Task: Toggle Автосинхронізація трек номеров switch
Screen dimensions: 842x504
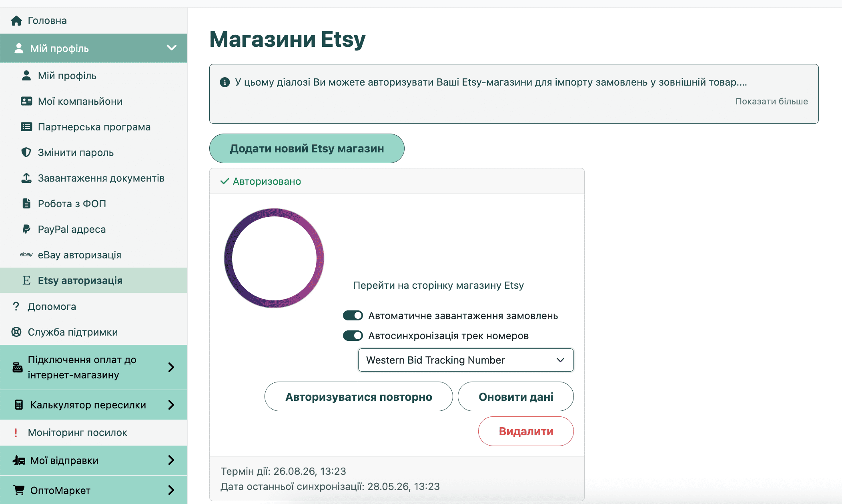Action: (353, 336)
